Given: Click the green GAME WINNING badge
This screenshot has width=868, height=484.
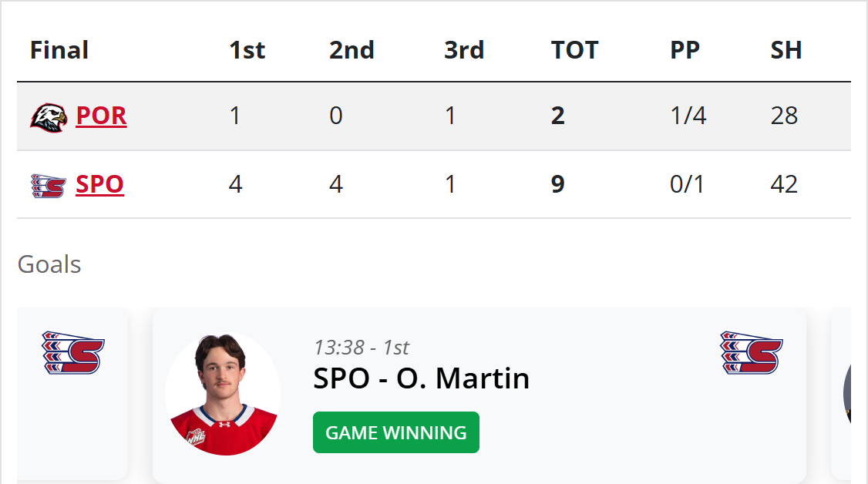Looking at the screenshot, I should [x=395, y=432].
